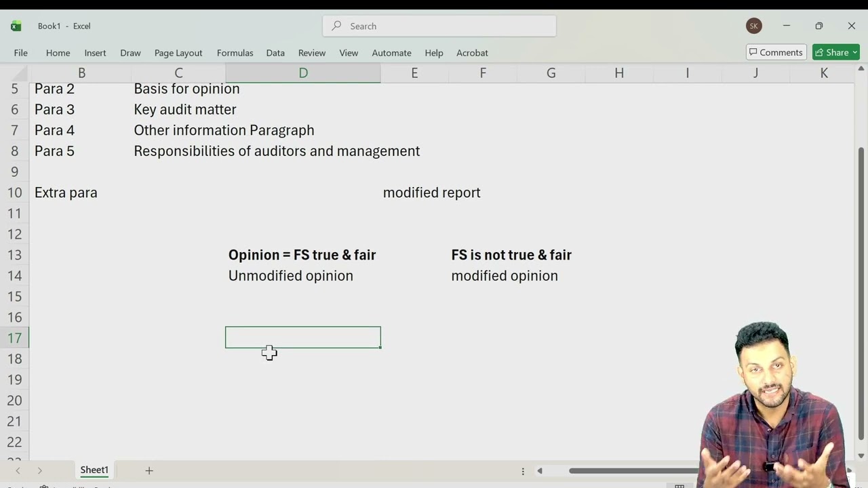Switch to the Sheet1 tab

point(94,470)
